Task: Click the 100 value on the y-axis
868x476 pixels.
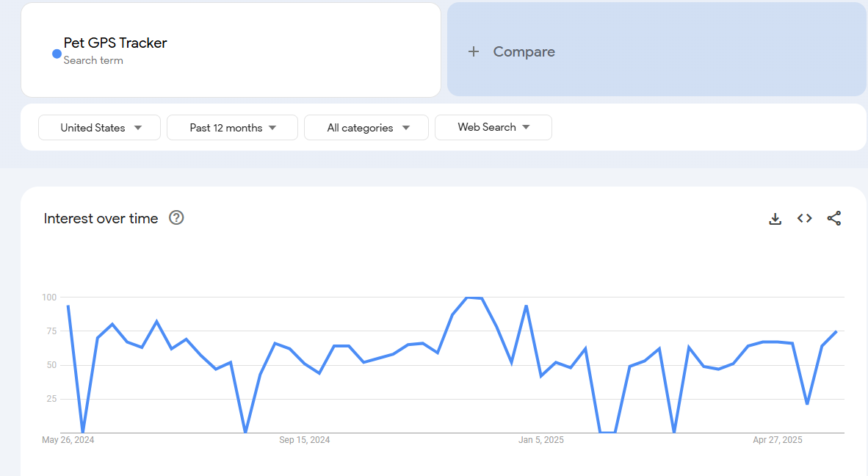Action: (49, 297)
